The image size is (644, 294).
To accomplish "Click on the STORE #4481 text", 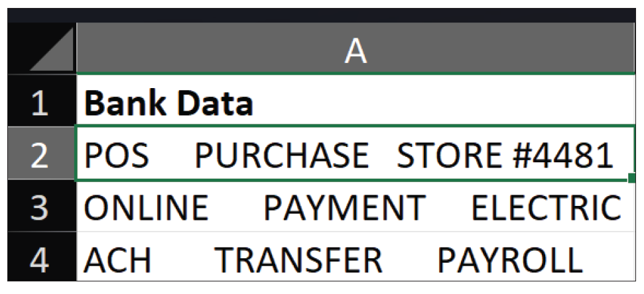I will (505, 156).
